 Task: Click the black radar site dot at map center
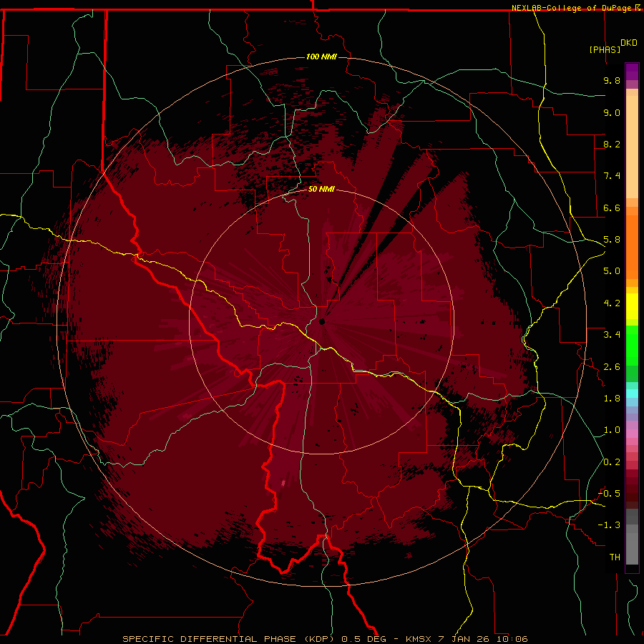point(322,321)
